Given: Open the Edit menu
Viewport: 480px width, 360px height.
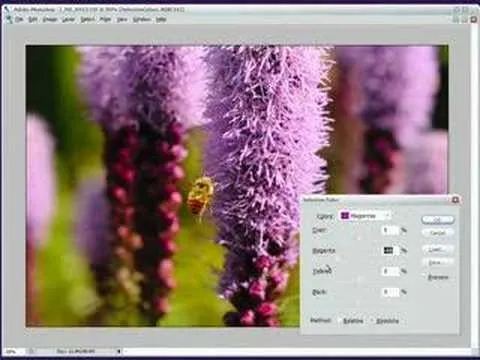Looking at the screenshot, I should point(33,20).
